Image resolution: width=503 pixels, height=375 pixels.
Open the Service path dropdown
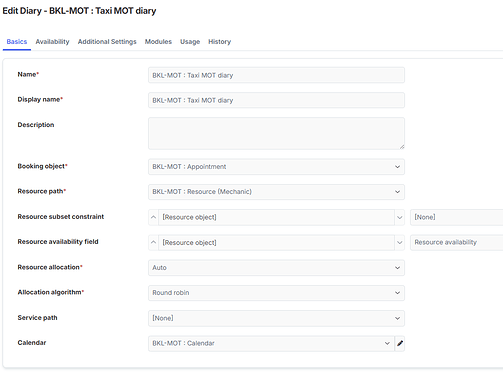276,318
